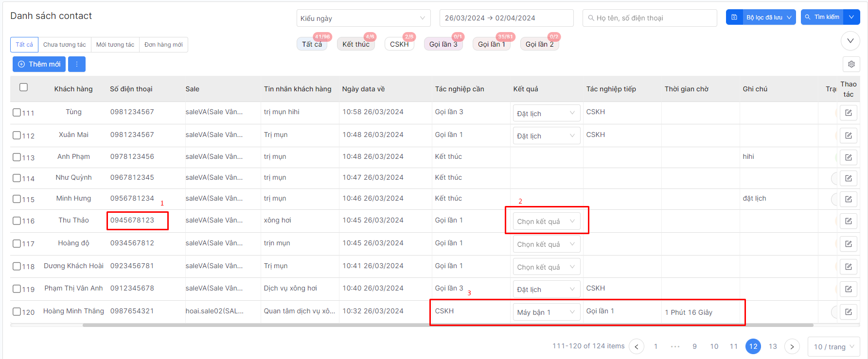This screenshot has height=359, width=868.
Task: Switch to Chưa tương tác tab
Action: [x=64, y=45]
